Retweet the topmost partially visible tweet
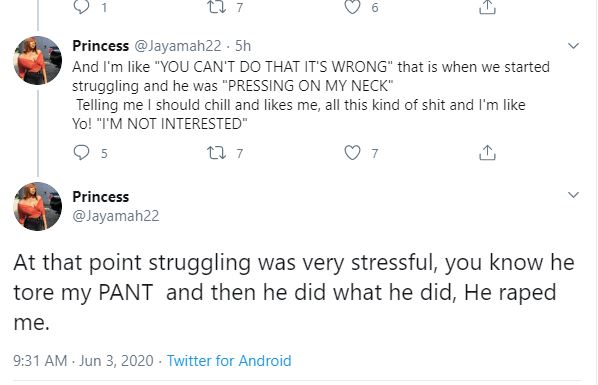The image size is (598, 385). (216, 6)
